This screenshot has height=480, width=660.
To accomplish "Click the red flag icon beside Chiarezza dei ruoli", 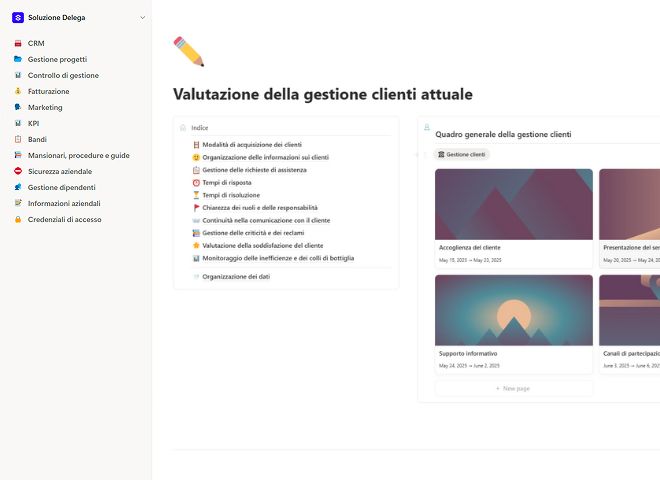I will [196, 208].
